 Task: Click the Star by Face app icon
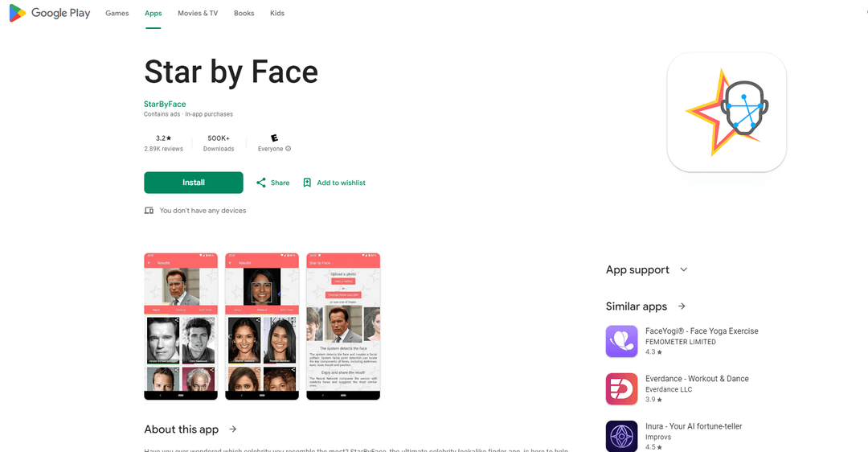tap(727, 113)
